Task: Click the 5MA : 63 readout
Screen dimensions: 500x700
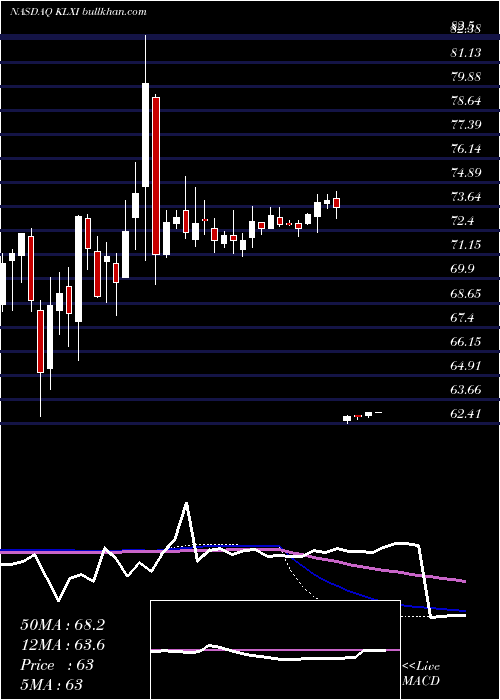Action: point(52,685)
